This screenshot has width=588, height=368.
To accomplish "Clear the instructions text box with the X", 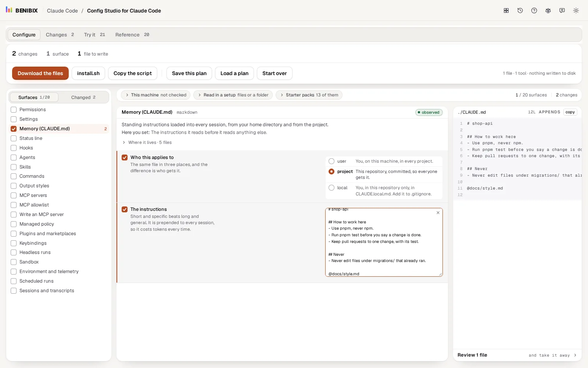I will [x=438, y=213].
